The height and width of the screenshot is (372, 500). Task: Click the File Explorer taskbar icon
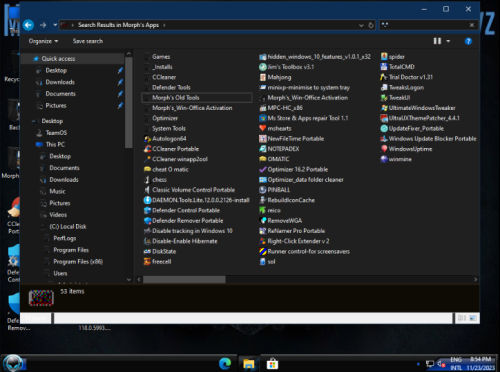point(249,363)
